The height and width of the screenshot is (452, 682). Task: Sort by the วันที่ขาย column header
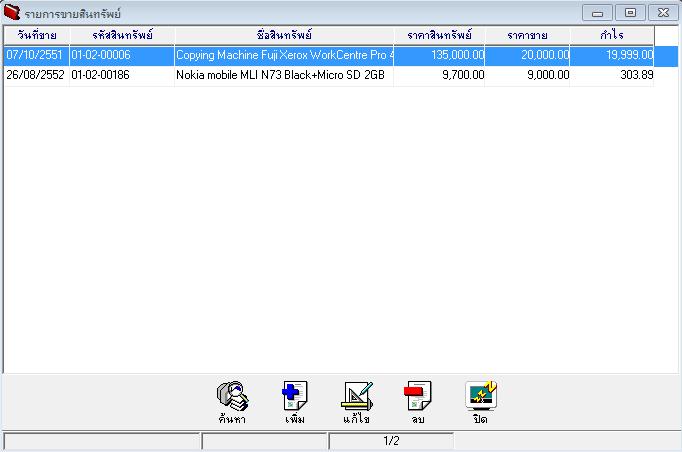coord(36,36)
